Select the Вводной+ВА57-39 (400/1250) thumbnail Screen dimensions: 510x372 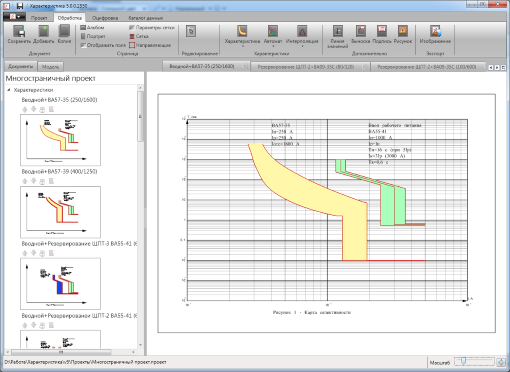[60, 212]
